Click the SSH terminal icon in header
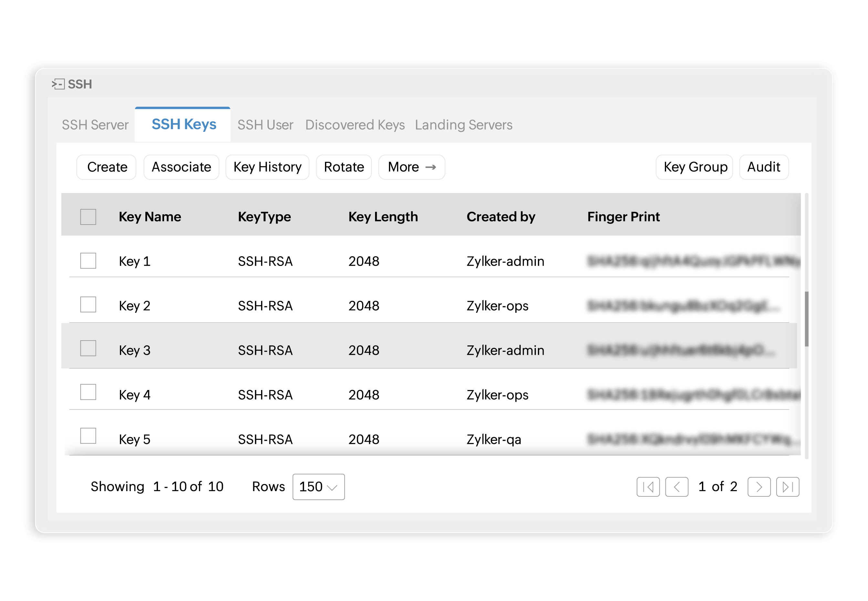Image resolution: width=868 pixels, height=601 pixels. [58, 84]
